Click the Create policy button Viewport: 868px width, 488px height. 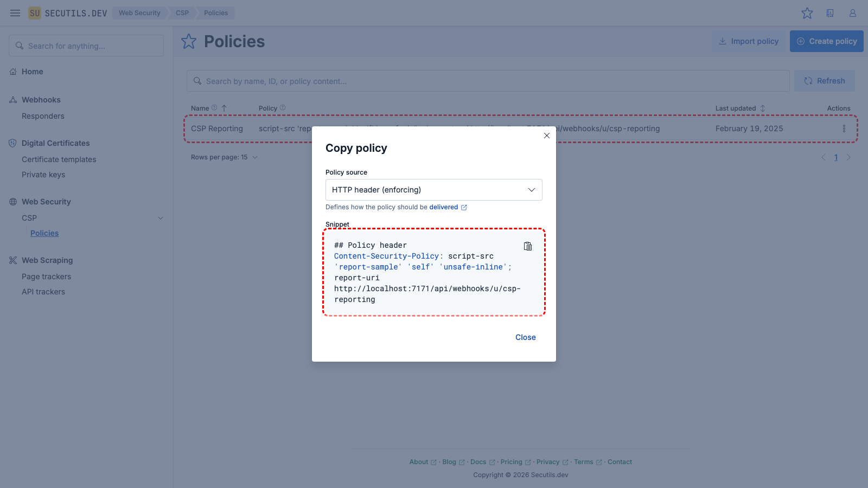coord(826,41)
